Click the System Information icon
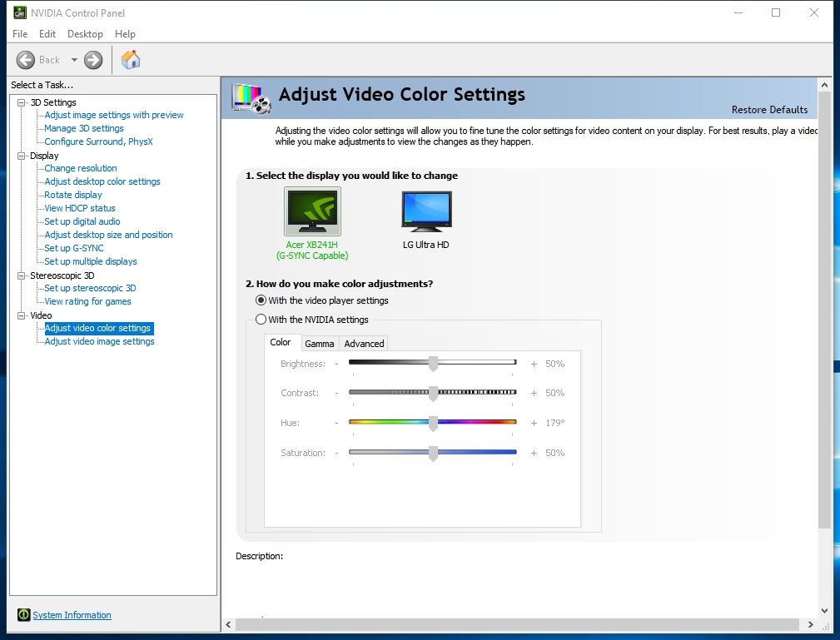 [x=23, y=615]
